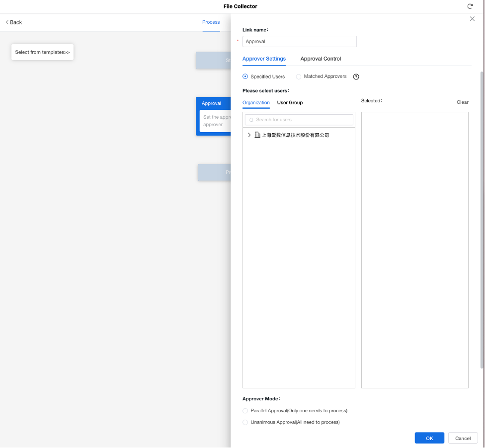
Task: Go back using the Back arrow
Action: click(x=14, y=22)
